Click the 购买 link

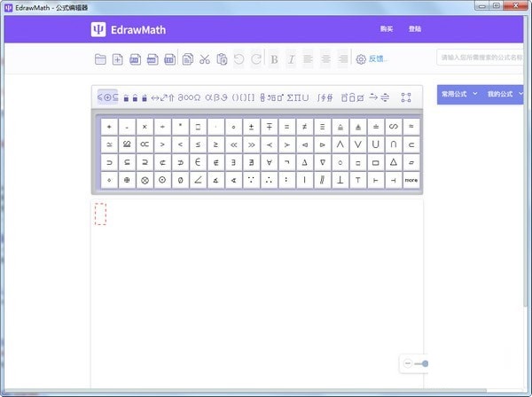tap(386, 29)
